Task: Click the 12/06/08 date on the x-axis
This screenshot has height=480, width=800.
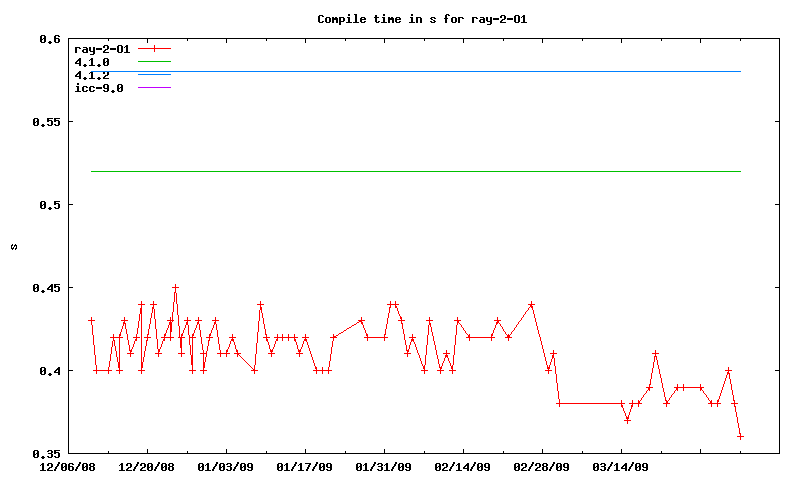Action: [68, 467]
